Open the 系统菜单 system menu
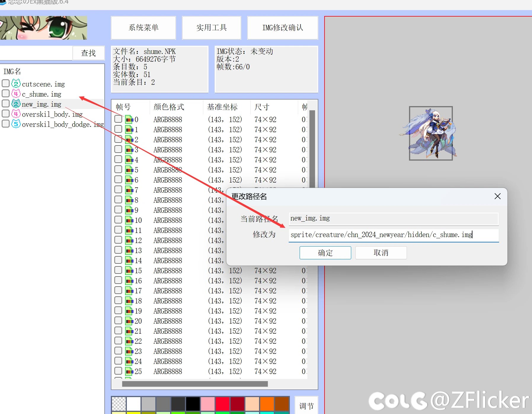Viewport: 532px width, 414px height. pyautogui.click(x=143, y=28)
